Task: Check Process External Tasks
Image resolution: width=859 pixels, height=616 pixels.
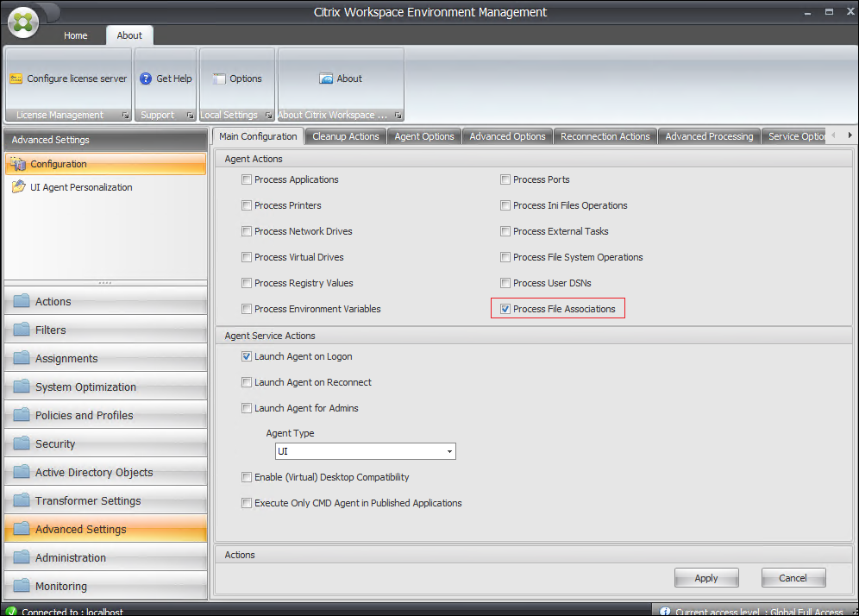Action: tap(505, 231)
